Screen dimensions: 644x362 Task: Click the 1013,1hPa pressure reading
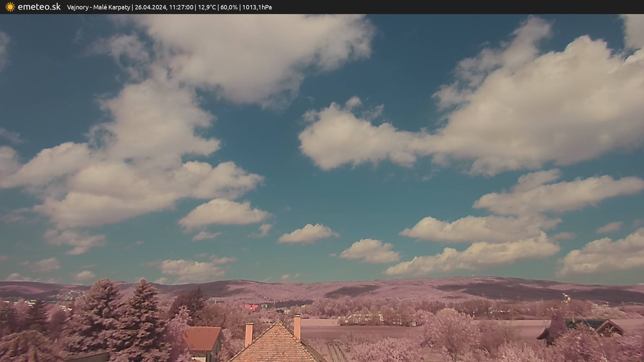point(257,7)
